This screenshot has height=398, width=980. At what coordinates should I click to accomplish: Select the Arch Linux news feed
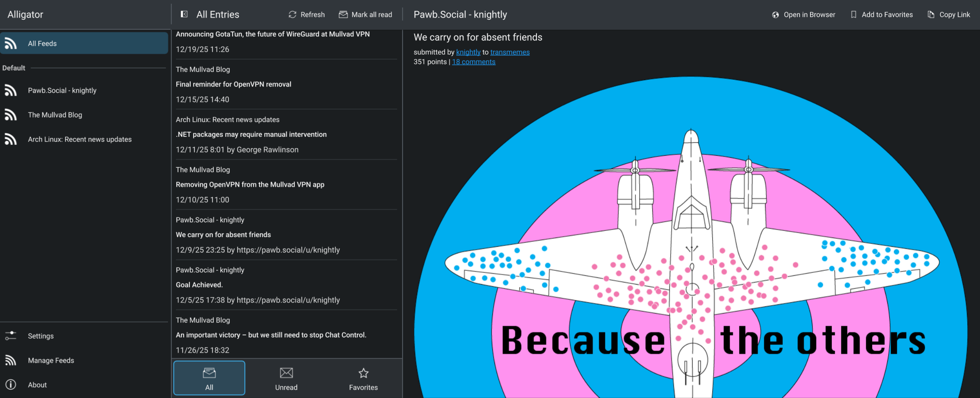pyautogui.click(x=80, y=139)
